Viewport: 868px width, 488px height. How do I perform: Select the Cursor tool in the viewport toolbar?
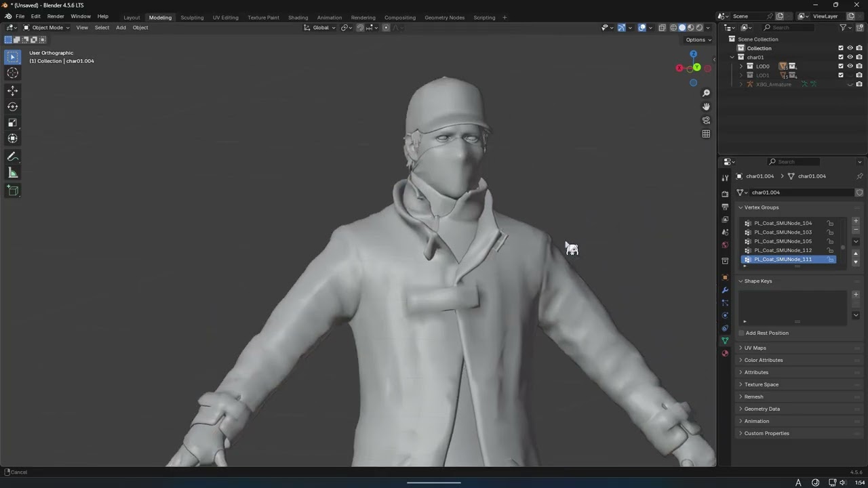[x=13, y=73]
